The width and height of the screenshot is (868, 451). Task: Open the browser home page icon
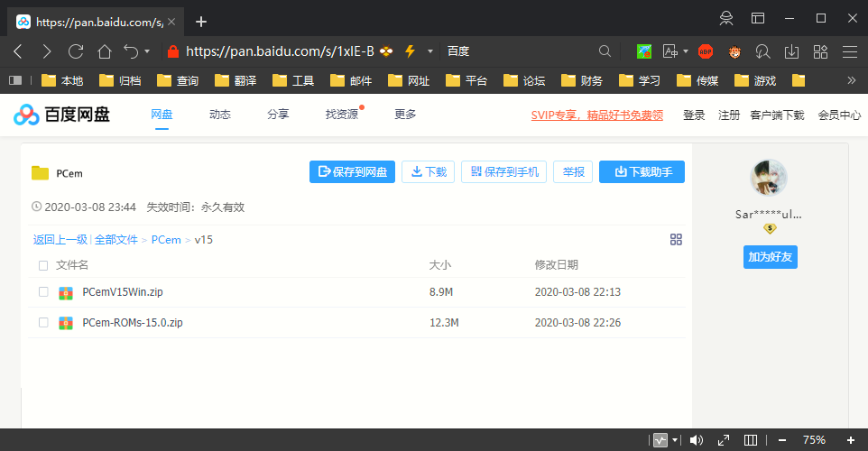click(104, 51)
